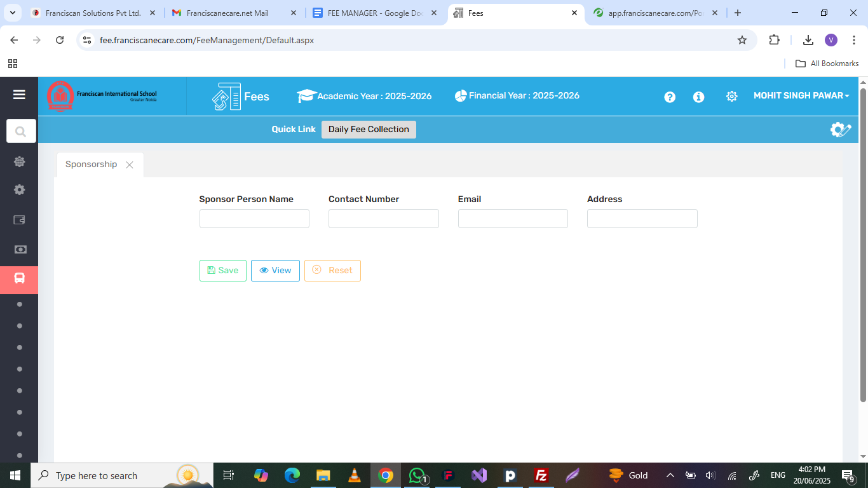
Task: Click the volume speaker tray icon
Action: point(710,475)
